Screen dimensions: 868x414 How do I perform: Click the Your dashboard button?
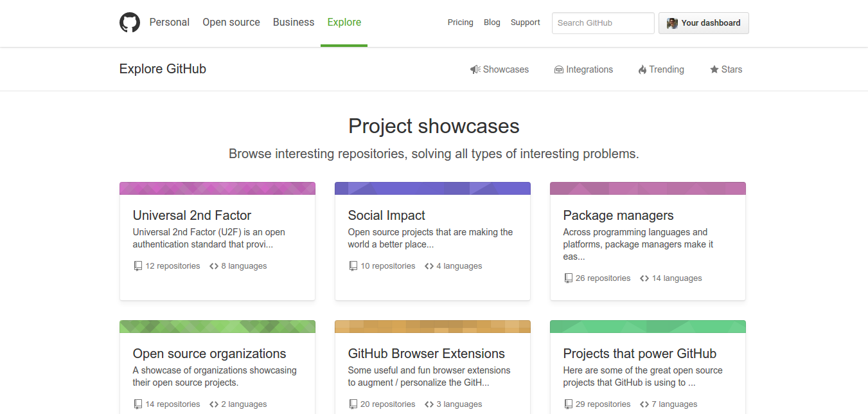click(x=704, y=23)
